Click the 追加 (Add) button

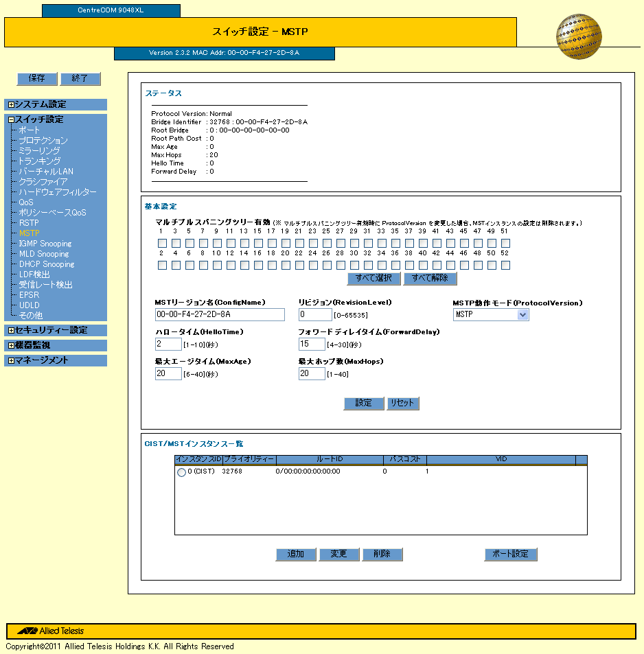(296, 554)
